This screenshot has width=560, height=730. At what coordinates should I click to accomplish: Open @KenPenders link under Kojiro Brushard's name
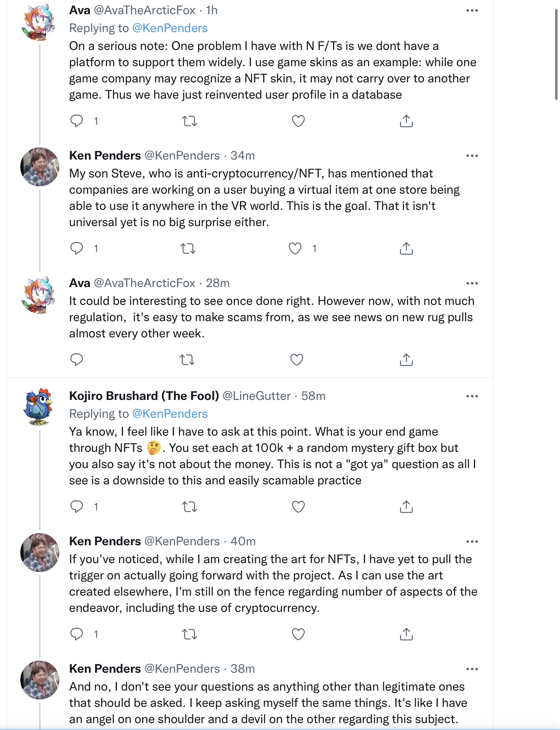pyautogui.click(x=170, y=414)
